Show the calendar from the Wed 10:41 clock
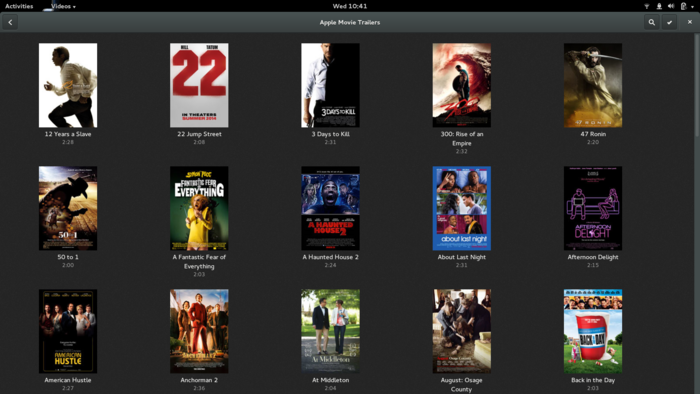 (x=350, y=6)
